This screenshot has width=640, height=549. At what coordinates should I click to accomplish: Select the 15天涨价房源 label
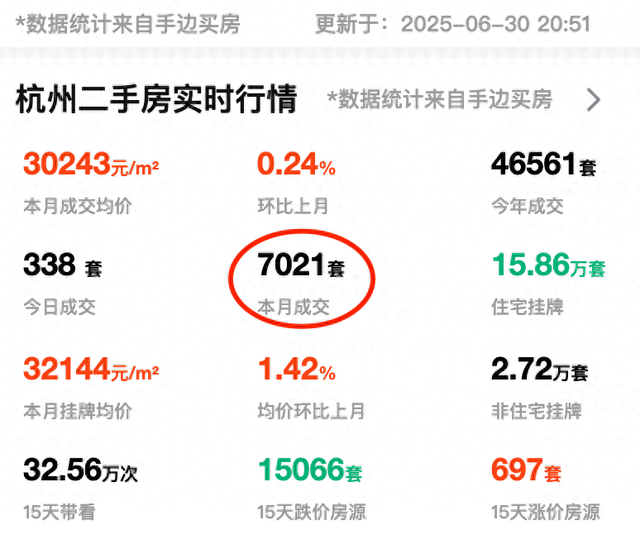point(546,512)
